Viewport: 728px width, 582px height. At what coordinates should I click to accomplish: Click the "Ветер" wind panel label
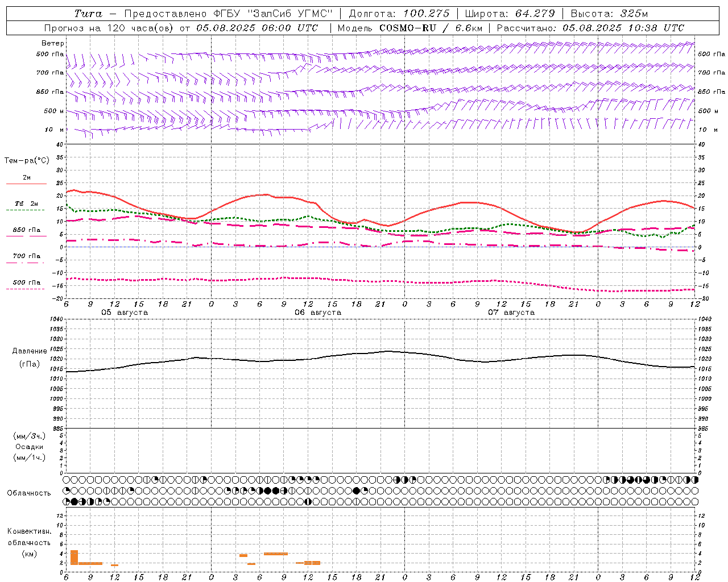pos(53,43)
